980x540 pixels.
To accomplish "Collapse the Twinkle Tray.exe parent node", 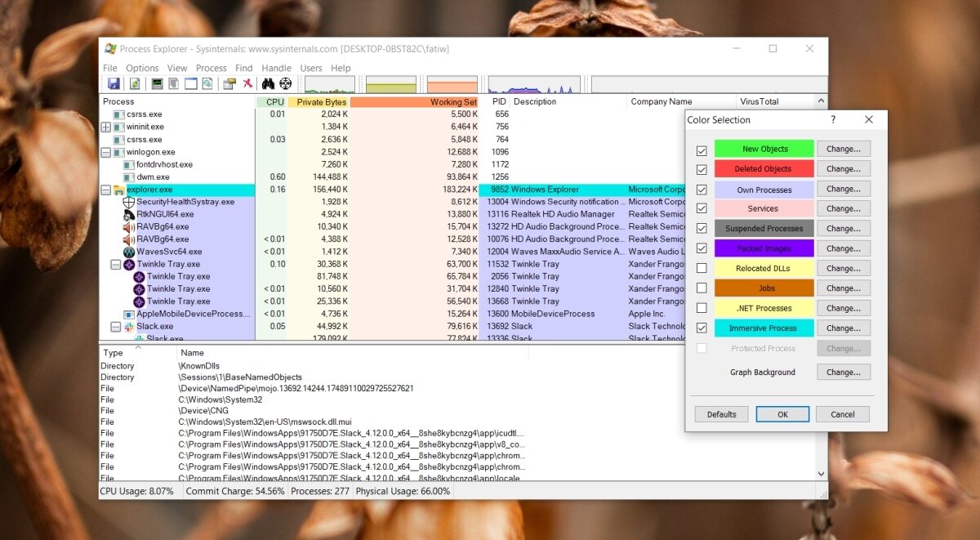I will (x=116, y=265).
